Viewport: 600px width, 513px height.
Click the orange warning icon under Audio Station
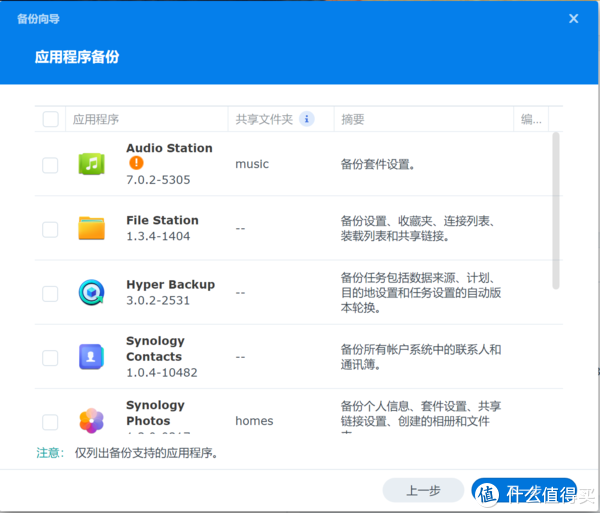tap(136, 163)
